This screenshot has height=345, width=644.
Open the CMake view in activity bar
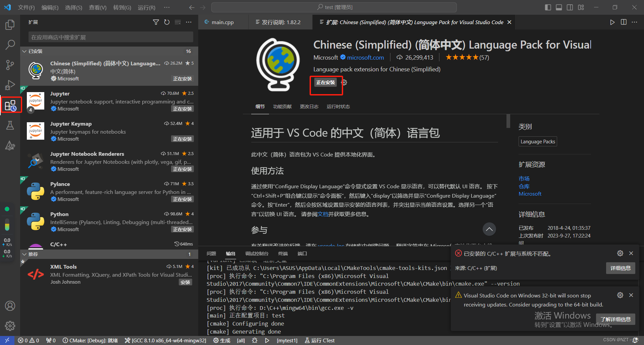point(10,145)
